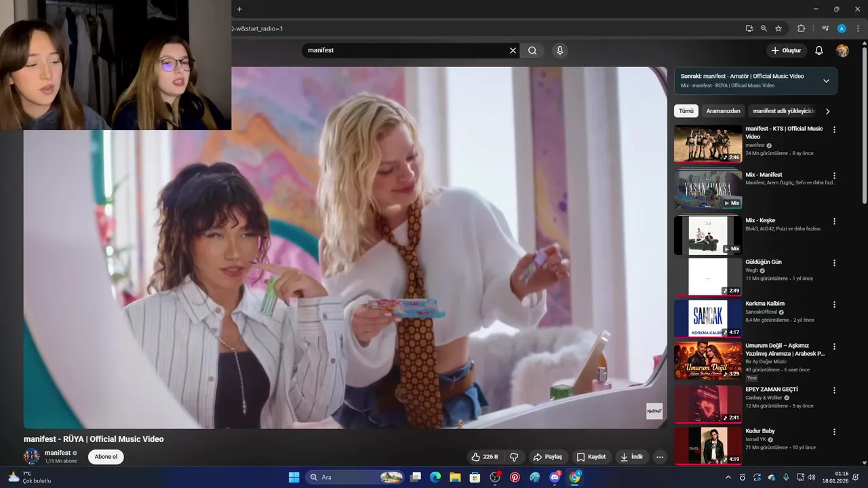Clear the manifest search text with X
The height and width of the screenshot is (488, 868).
pyautogui.click(x=513, y=50)
